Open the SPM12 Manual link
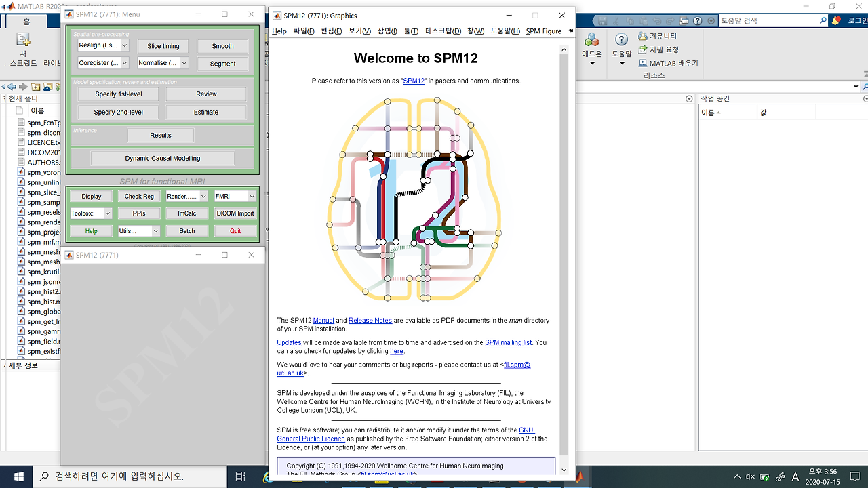The height and width of the screenshot is (488, 868). (323, 320)
